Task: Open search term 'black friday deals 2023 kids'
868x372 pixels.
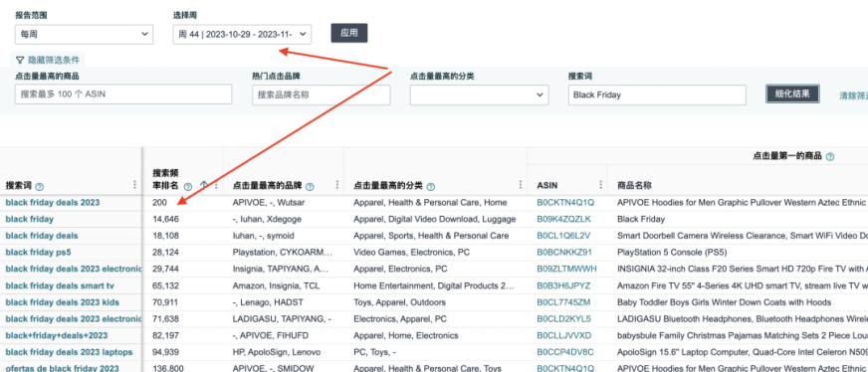Action: 62,302
